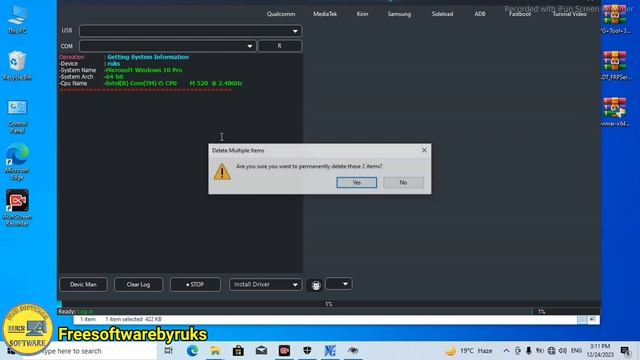The height and width of the screenshot is (360, 640).
Task: Open Microsoft Edge from the taskbar
Action: [192, 351]
